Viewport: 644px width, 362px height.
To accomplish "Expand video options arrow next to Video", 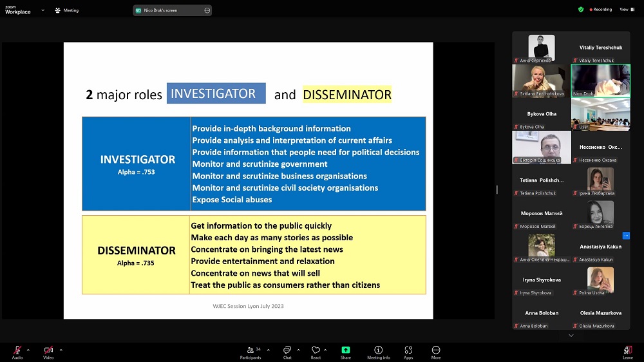I will (61, 350).
